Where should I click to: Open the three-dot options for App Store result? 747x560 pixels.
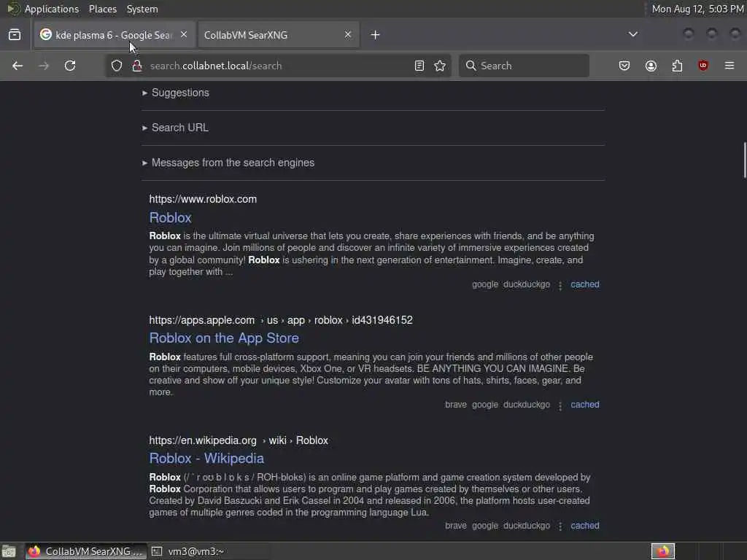tap(560, 405)
